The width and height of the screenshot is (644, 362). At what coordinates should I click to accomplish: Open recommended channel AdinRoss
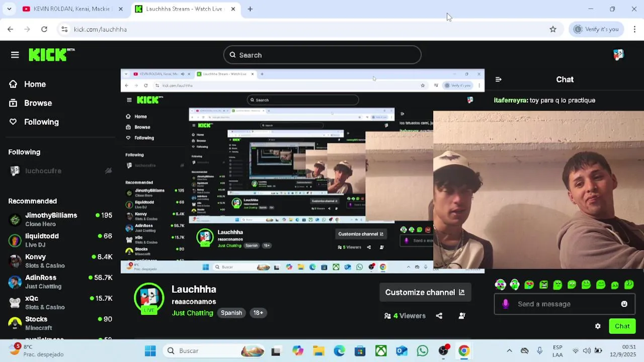point(60,282)
